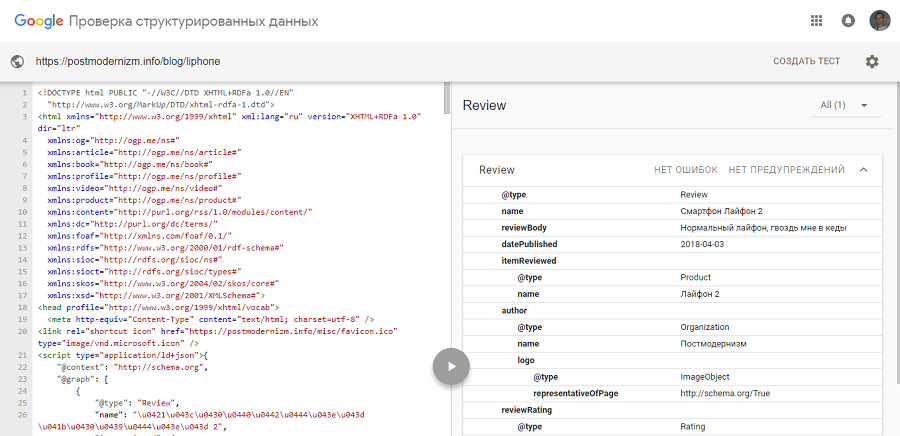Viewport: 900px width, 436px height.
Task: Click the globe icon beside the URL
Action: 17,61
